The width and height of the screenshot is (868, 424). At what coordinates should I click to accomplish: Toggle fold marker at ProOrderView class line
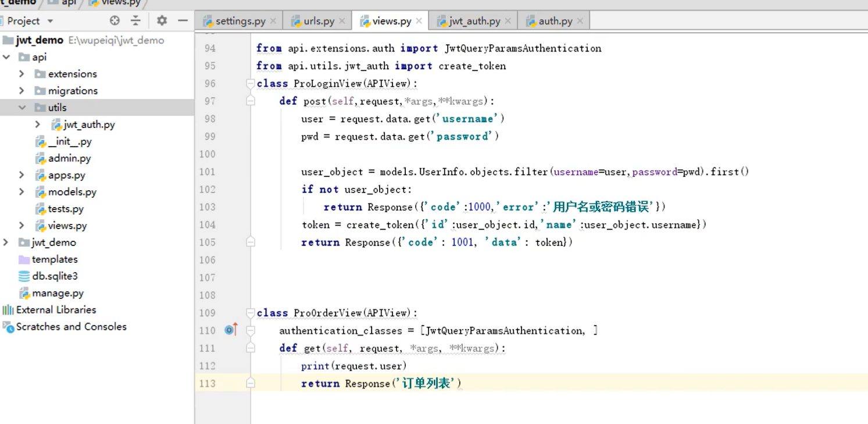click(x=251, y=313)
